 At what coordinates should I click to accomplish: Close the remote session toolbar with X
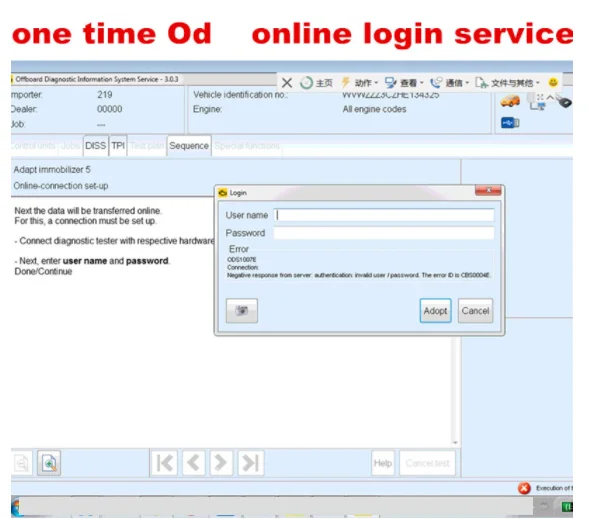287,83
